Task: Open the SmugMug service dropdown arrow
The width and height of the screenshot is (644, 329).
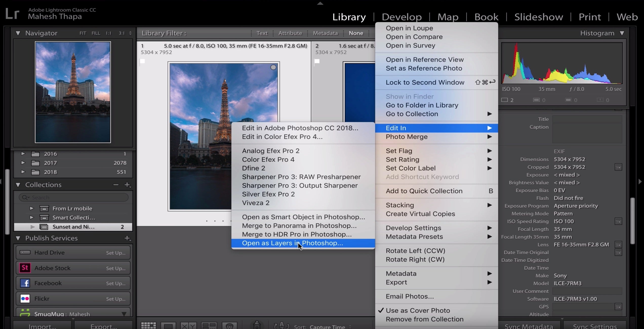Action: pyautogui.click(x=124, y=314)
